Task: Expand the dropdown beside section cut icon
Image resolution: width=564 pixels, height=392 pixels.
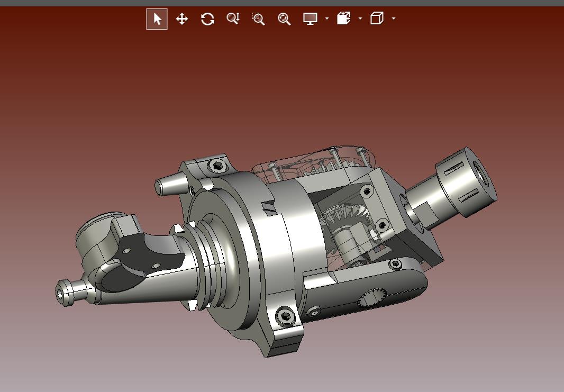Action: 360,19
